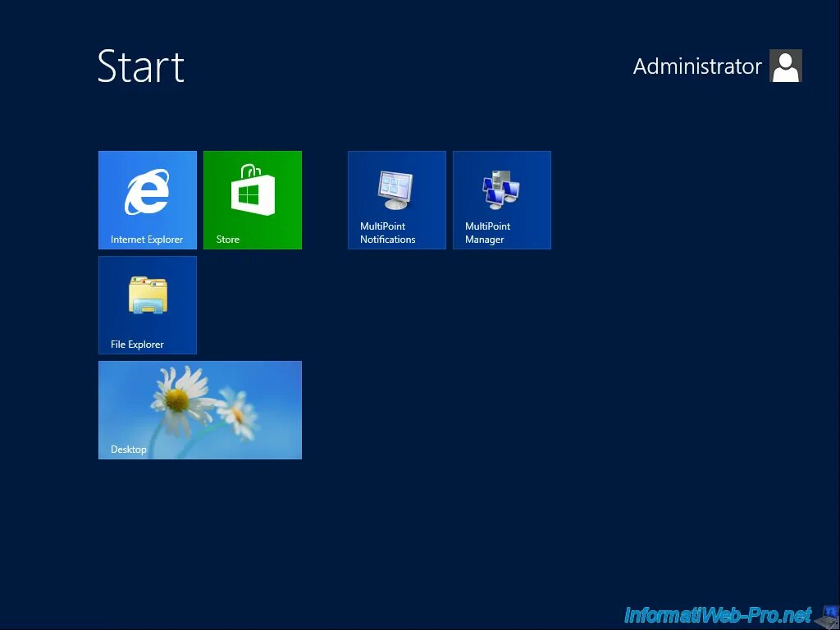
Task: Click the Administrator account name
Action: coord(697,66)
